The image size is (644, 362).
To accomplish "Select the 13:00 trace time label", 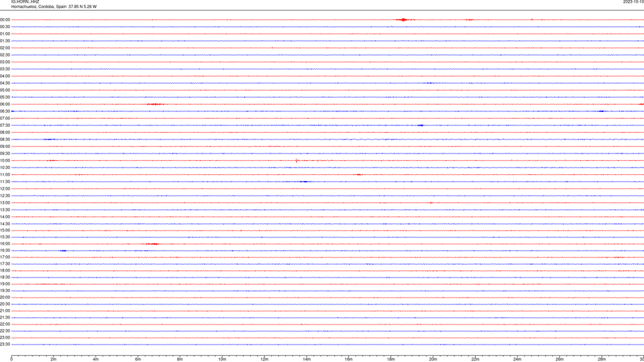I will click(x=5, y=202).
